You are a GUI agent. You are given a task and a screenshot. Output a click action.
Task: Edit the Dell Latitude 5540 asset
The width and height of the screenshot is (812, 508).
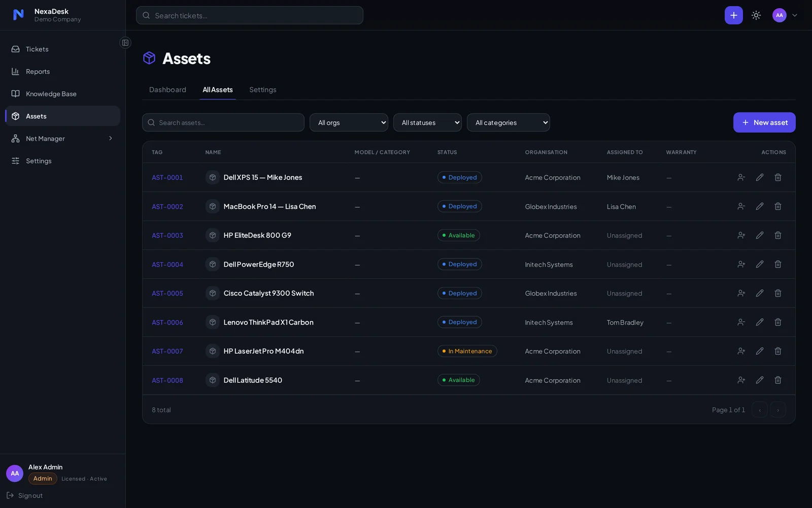[x=760, y=380]
